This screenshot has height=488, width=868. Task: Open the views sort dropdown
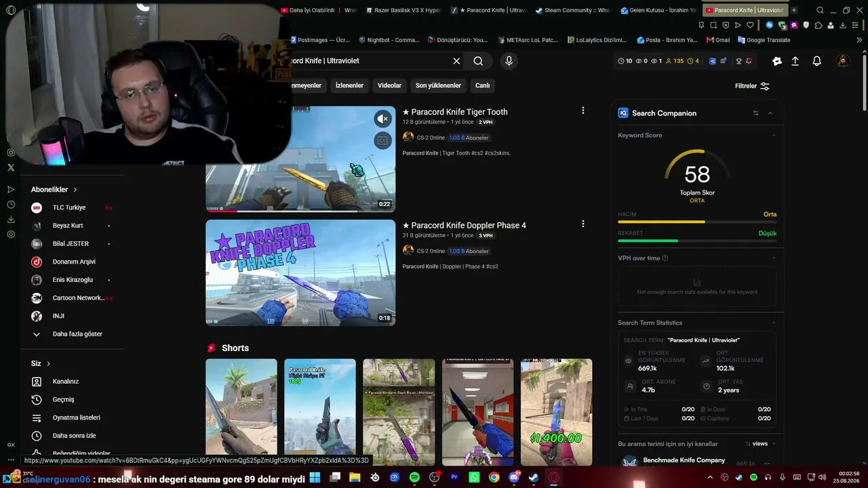[757, 444]
